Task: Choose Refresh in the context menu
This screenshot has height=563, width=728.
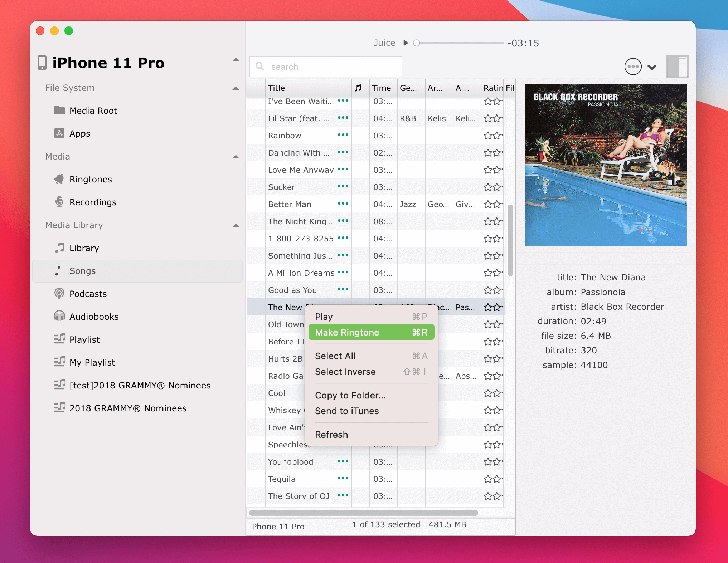Action: 371,435
